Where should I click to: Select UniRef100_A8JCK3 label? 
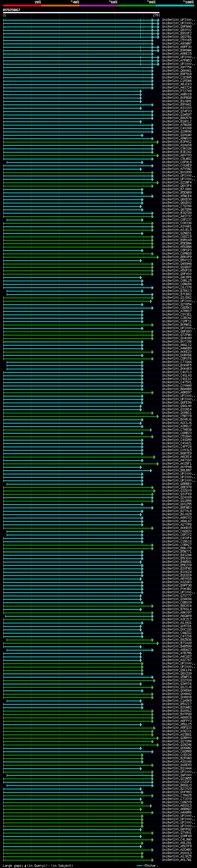click(177, 84)
